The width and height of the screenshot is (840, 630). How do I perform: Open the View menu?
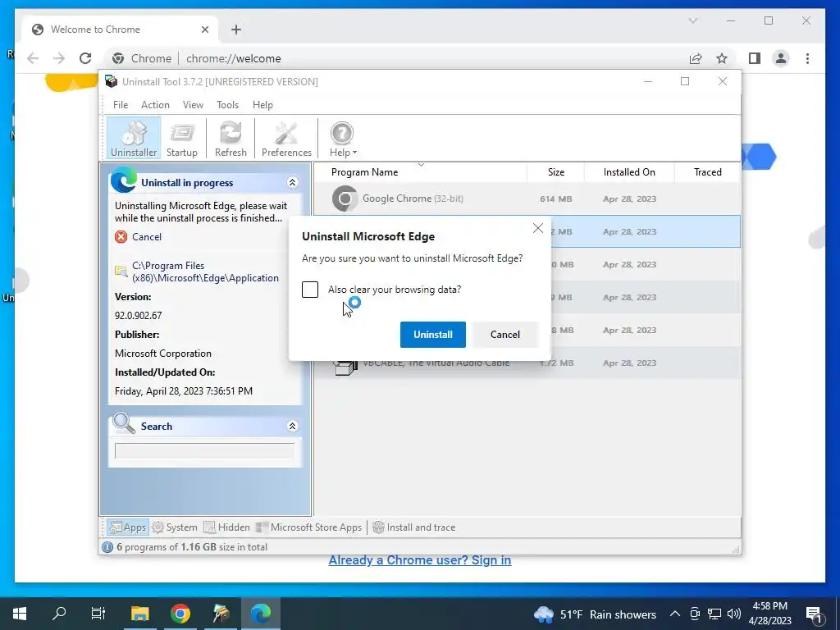point(193,105)
